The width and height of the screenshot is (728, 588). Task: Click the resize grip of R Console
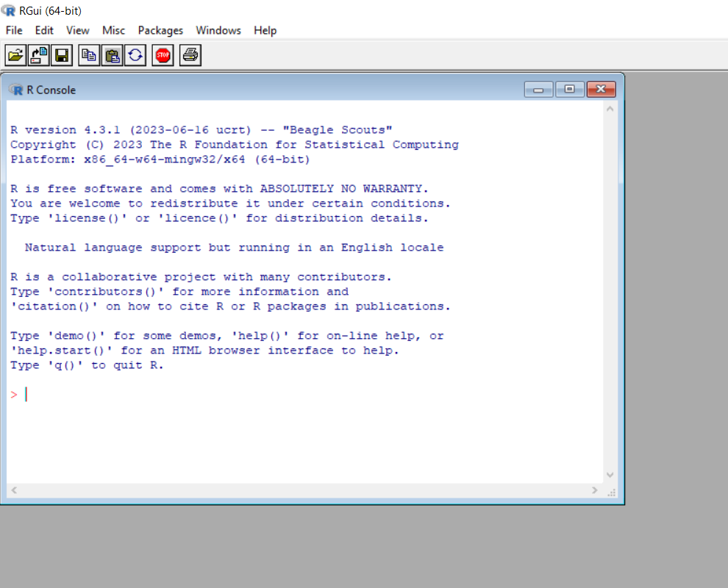(x=612, y=492)
